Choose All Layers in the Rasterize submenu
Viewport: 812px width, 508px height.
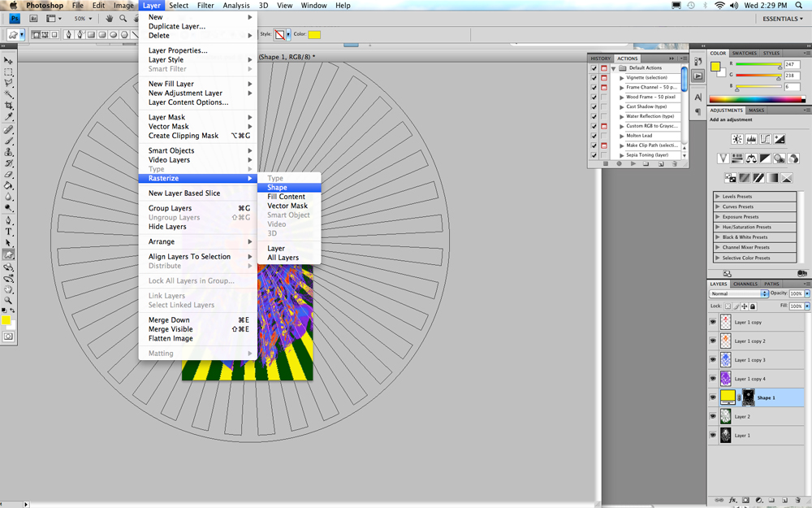coord(289,258)
